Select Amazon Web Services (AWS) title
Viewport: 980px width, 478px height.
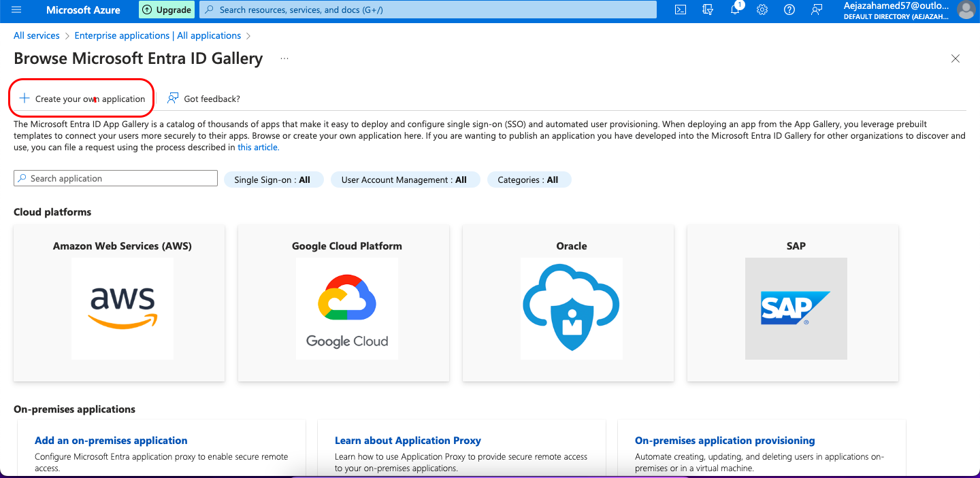pos(122,246)
